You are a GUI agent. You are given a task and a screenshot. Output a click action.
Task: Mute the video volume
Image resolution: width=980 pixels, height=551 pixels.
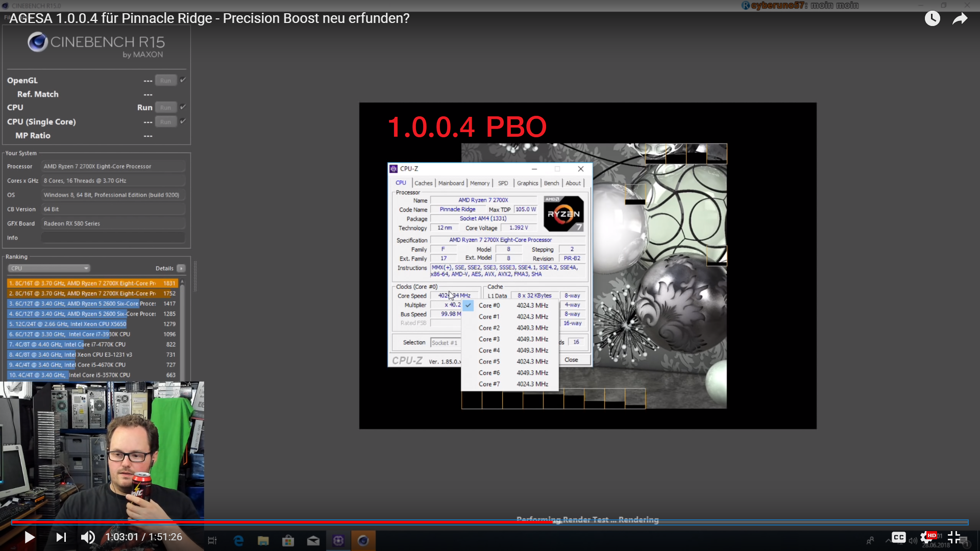point(88,537)
